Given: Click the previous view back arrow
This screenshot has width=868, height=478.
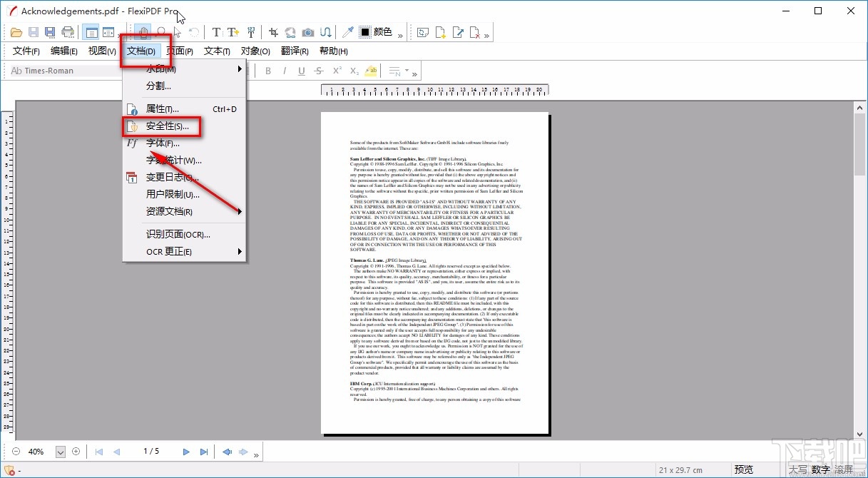Looking at the screenshot, I should point(227,452).
